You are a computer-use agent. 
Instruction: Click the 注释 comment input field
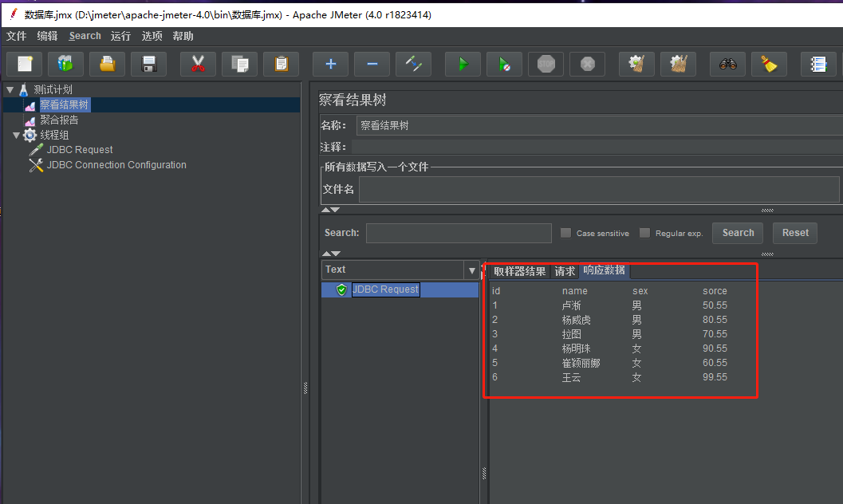tap(597, 148)
